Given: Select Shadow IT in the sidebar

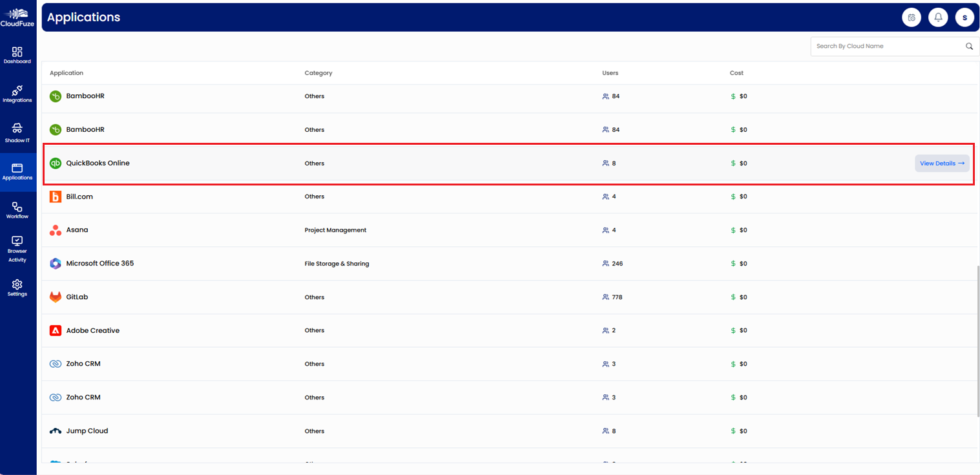Looking at the screenshot, I should coord(17,131).
